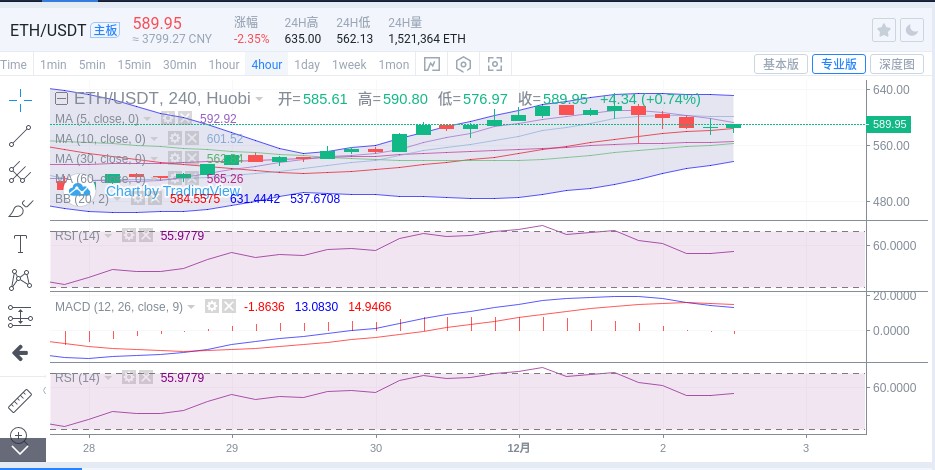The image size is (935, 470).
Task: Expand MACD (12, 26, close, 9) dropdown
Action: tap(191, 307)
